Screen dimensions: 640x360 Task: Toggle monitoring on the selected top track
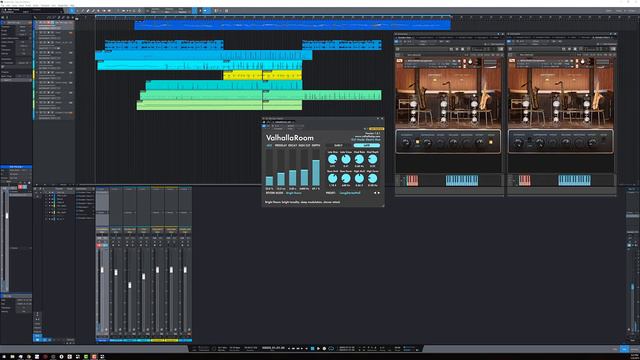pos(53,22)
